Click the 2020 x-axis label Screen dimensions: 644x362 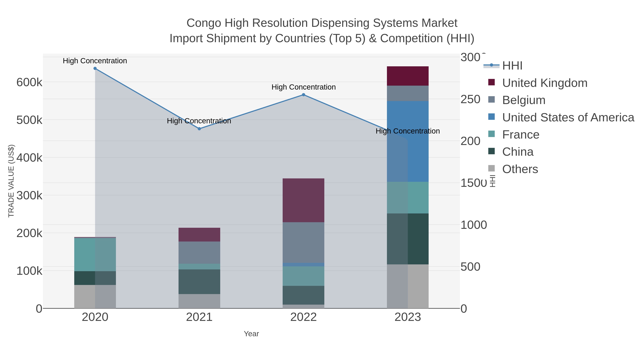click(x=95, y=317)
